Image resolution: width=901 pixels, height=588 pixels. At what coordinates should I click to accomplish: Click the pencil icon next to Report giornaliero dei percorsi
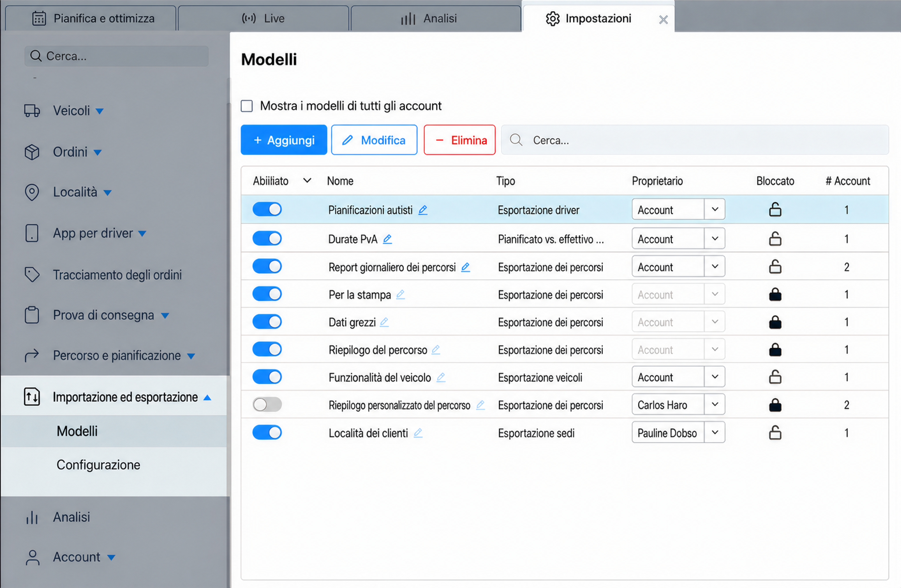pyautogui.click(x=465, y=267)
